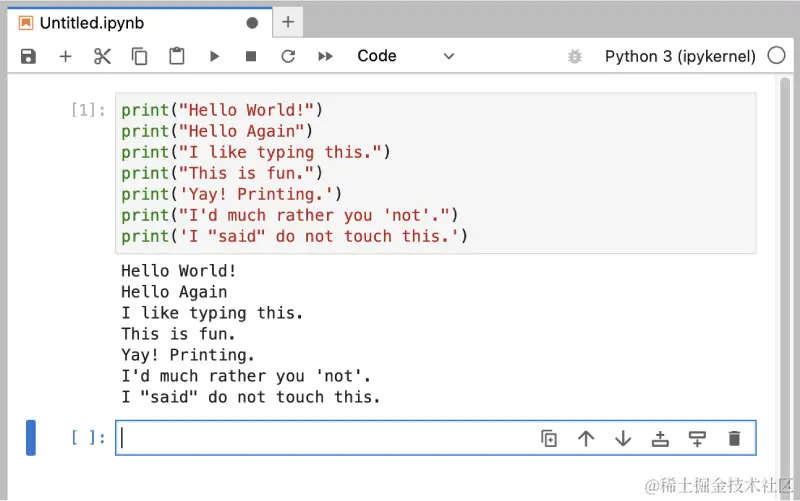Enable the debugger bug icon
The image size is (800, 501).
pyautogui.click(x=574, y=56)
